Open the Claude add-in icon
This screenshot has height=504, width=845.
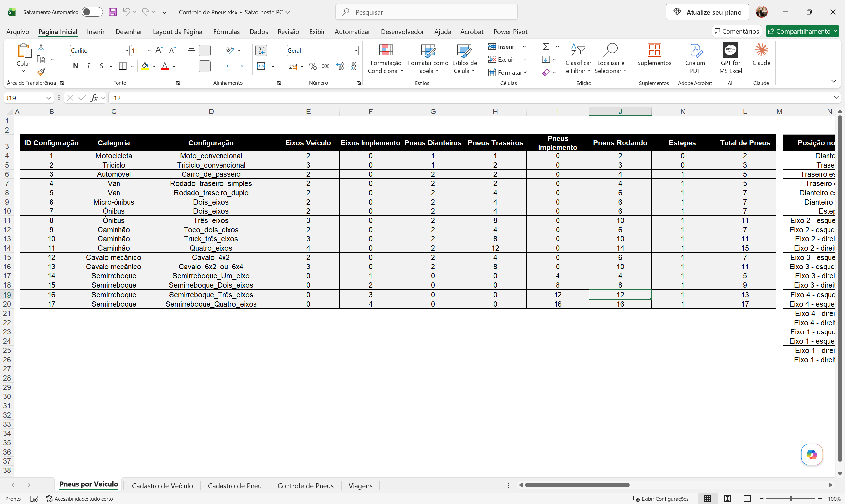tap(761, 50)
